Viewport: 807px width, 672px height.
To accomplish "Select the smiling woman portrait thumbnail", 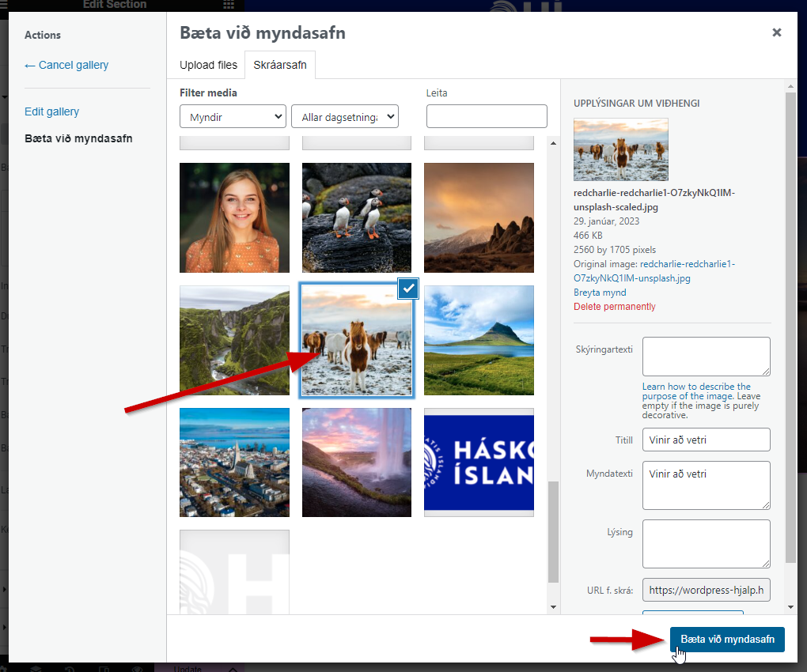I will [234, 217].
